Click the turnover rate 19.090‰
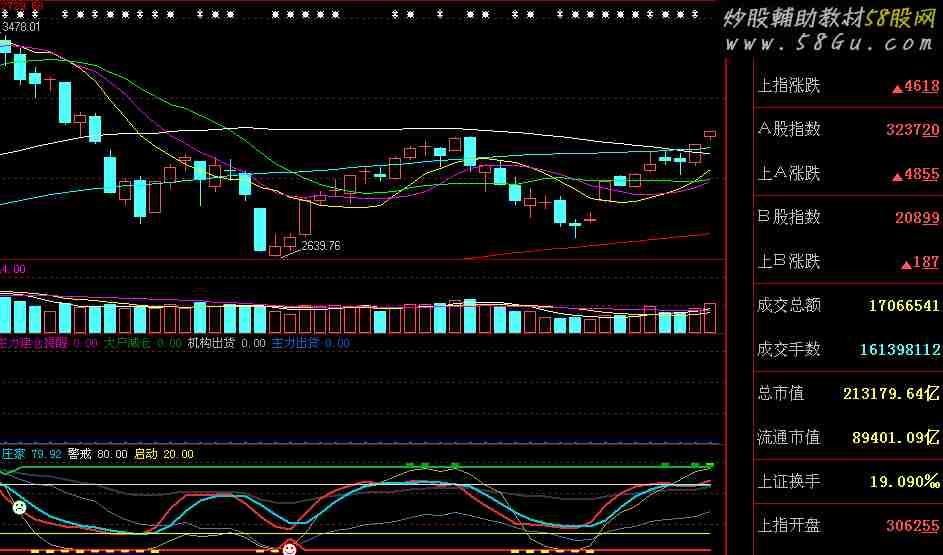The height and width of the screenshot is (555, 943). tap(905, 482)
